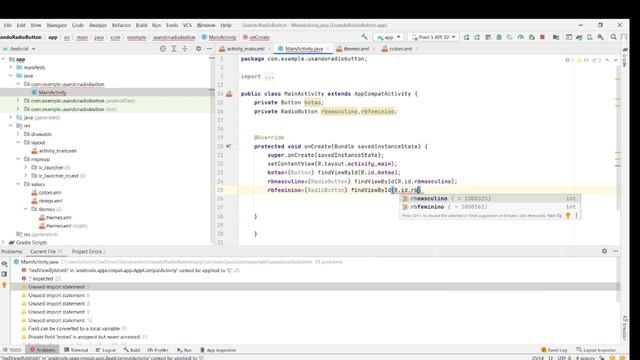
Task: Collapse the values folder
Action: coord(18,184)
